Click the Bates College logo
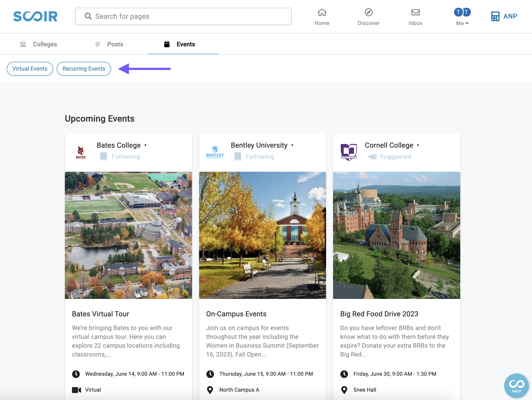The width and height of the screenshot is (532, 400). pos(81,153)
